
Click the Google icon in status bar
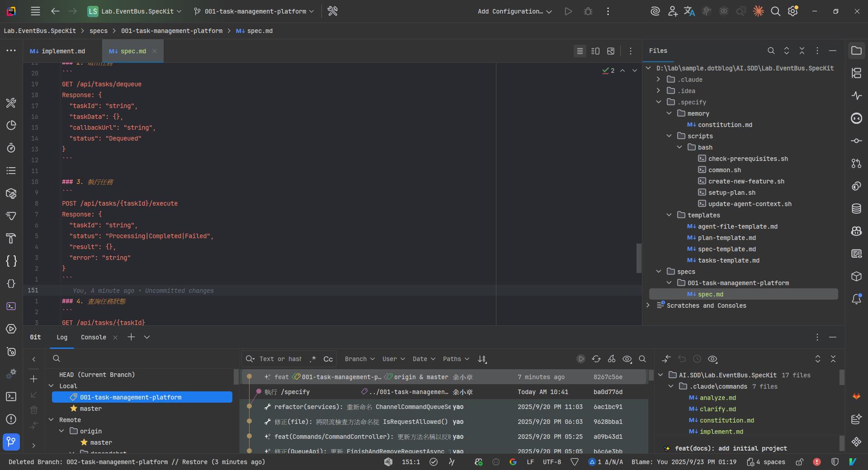tap(513, 462)
